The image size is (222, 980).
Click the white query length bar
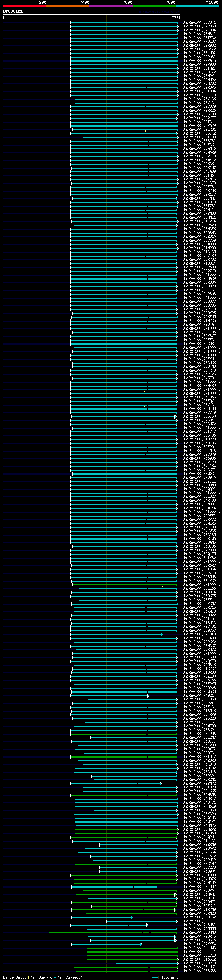92,14
